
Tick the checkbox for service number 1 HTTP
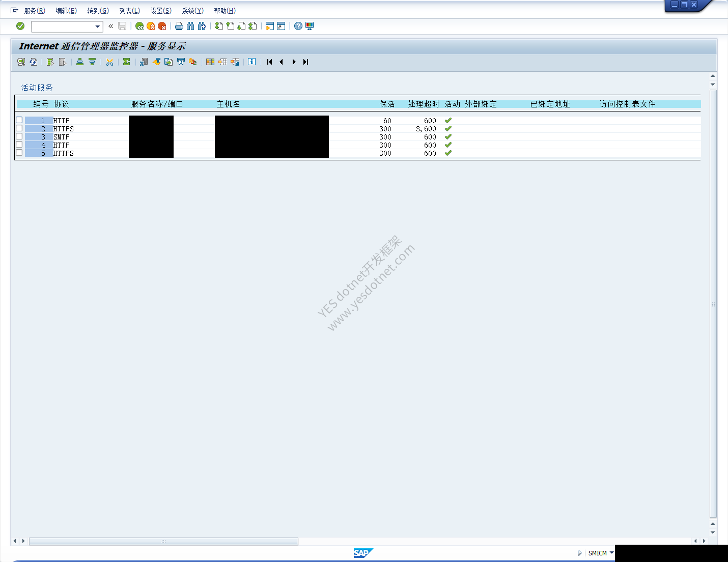pos(19,120)
